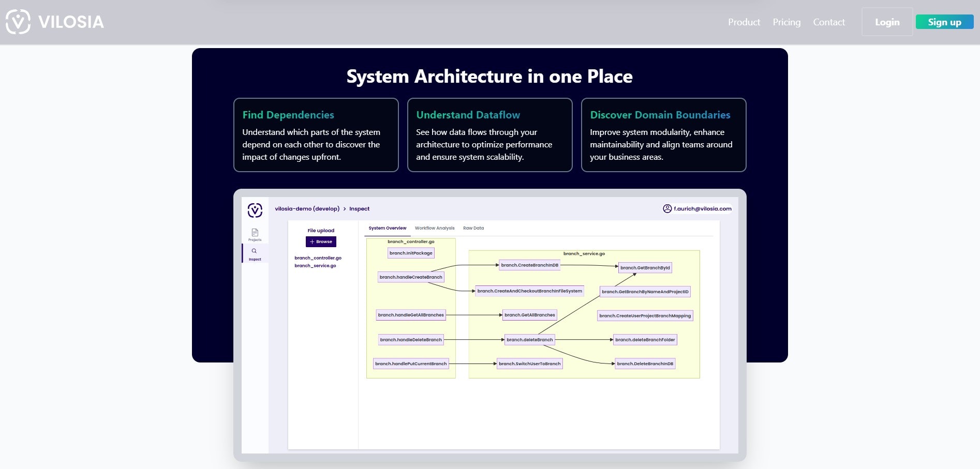
Task: Click the System Architecture in one Place heading
Action: pyautogui.click(x=489, y=77)
